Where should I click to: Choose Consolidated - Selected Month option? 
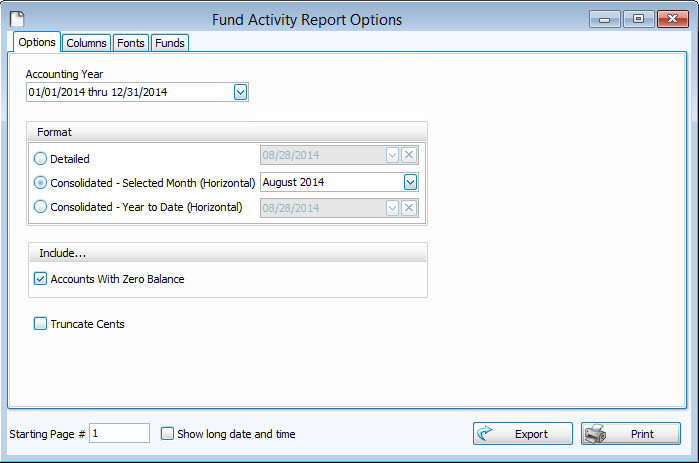[41, 183]
